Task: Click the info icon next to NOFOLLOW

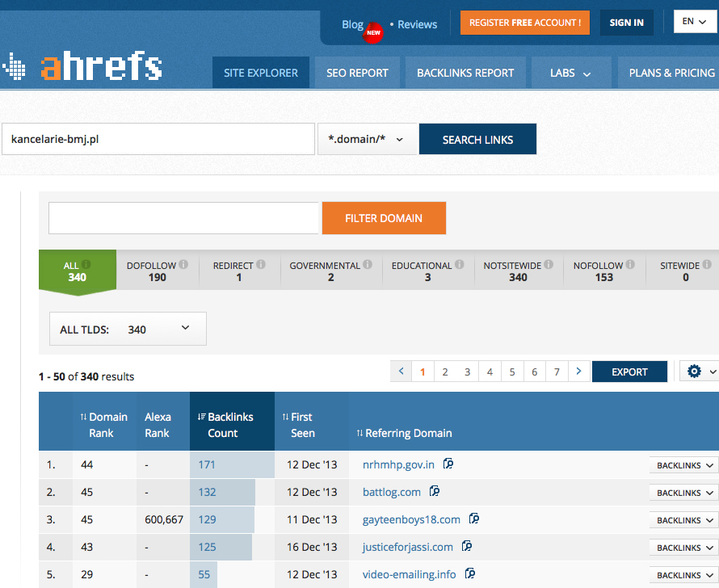Action: click(x=630, y=264)
